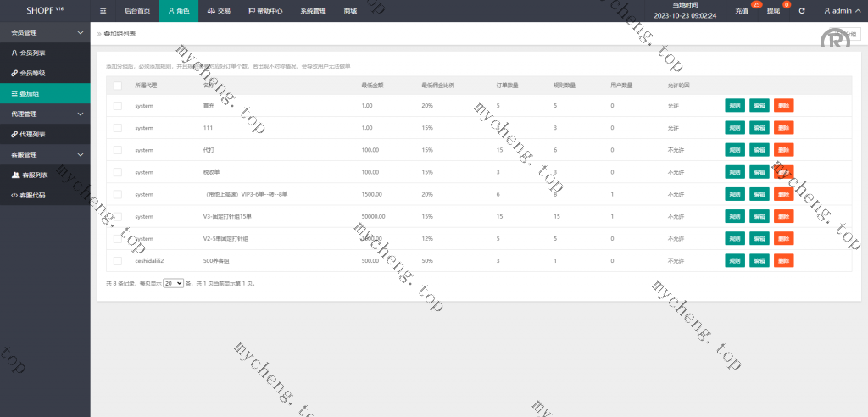
Task: Open 会员列表 in the sidebar
Action: click(x=32, y=53)
